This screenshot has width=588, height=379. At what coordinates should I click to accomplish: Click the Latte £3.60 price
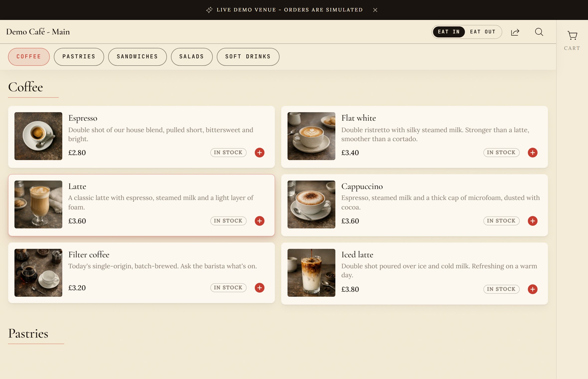[x=77, y=221]
